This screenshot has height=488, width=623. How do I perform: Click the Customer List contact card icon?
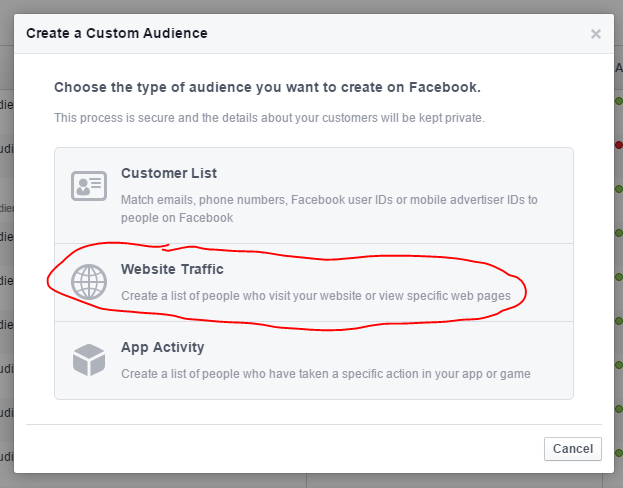point(89,186)
